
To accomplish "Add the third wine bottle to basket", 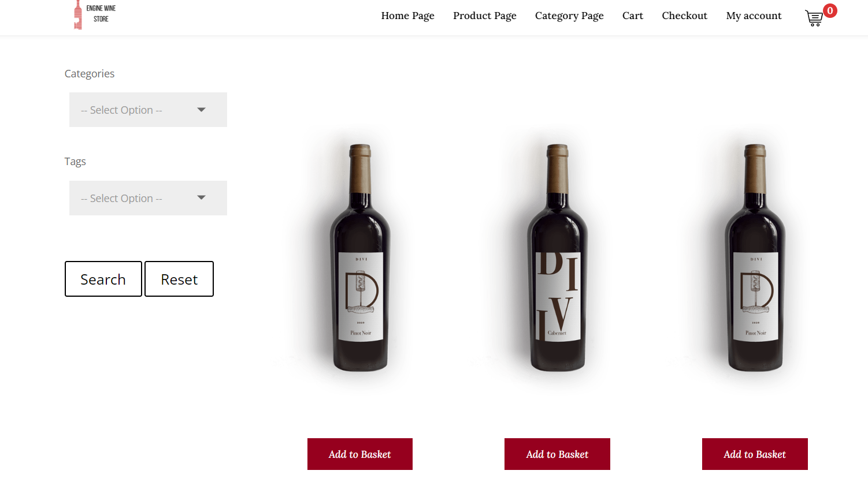I will click(x=754, y=454).
